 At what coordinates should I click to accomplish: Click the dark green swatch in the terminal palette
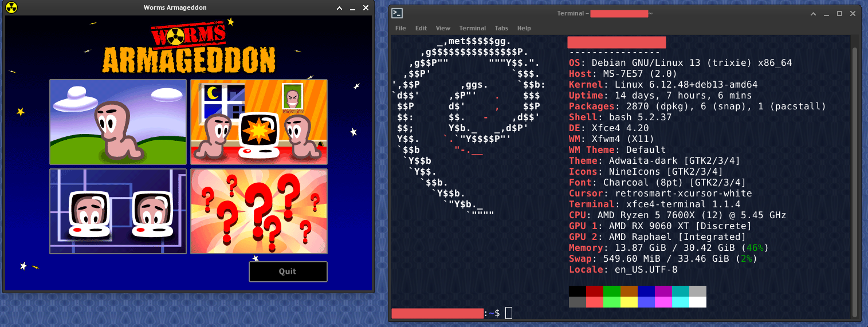click(x=612, y=291)
